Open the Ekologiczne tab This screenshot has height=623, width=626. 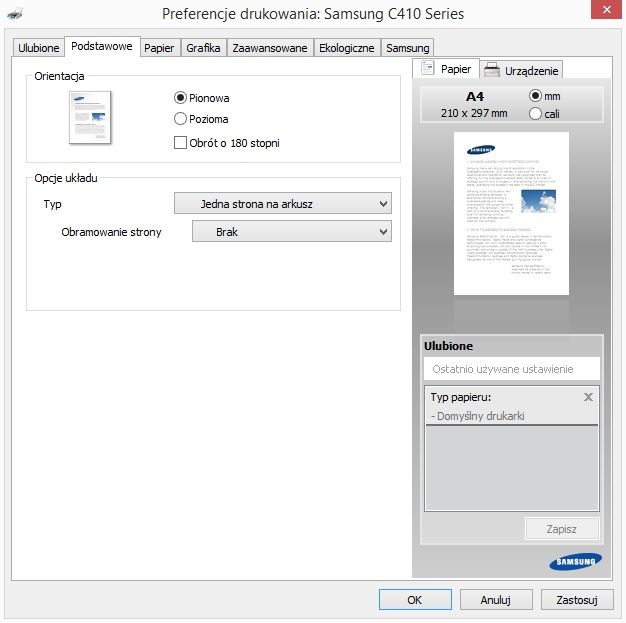point(347,48)
